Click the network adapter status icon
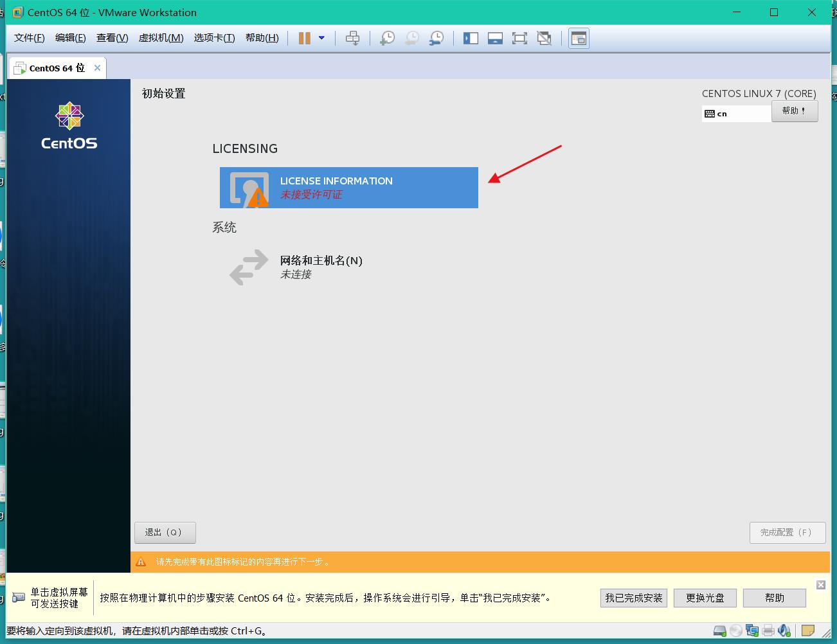 point(752,631)
